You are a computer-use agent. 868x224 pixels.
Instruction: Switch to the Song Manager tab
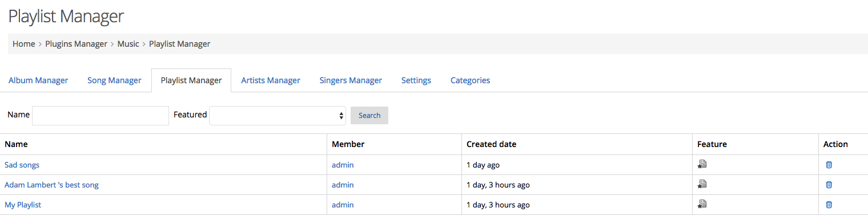pos(114,80)
